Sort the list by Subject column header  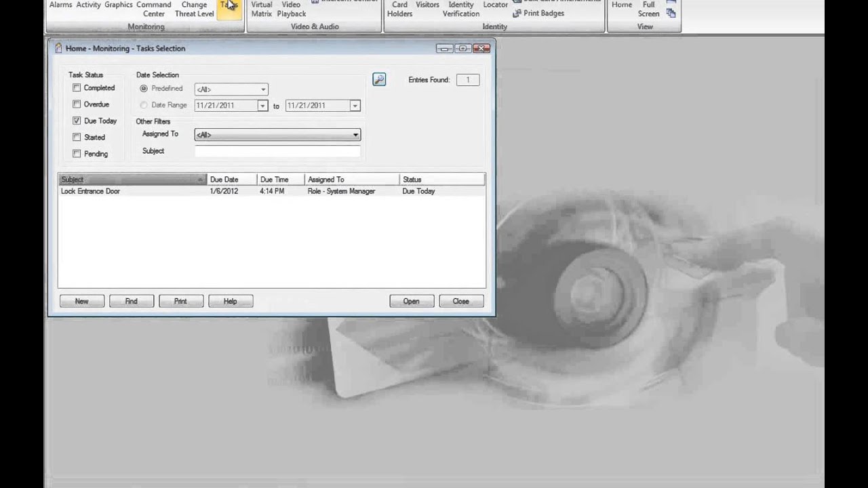pos(132,180)
